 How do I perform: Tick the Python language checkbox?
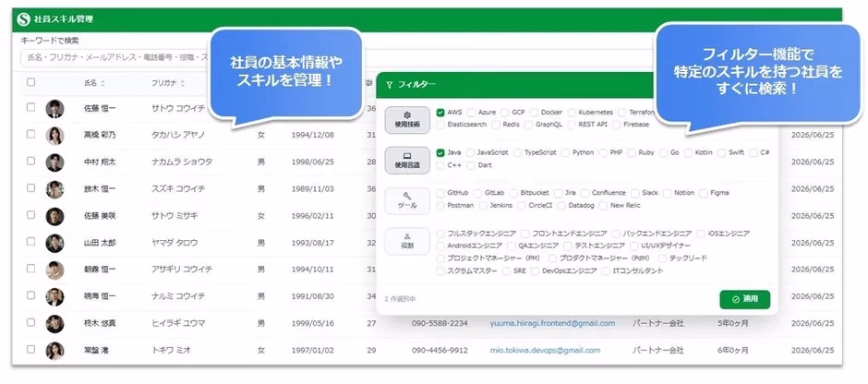tap(566, 152)
